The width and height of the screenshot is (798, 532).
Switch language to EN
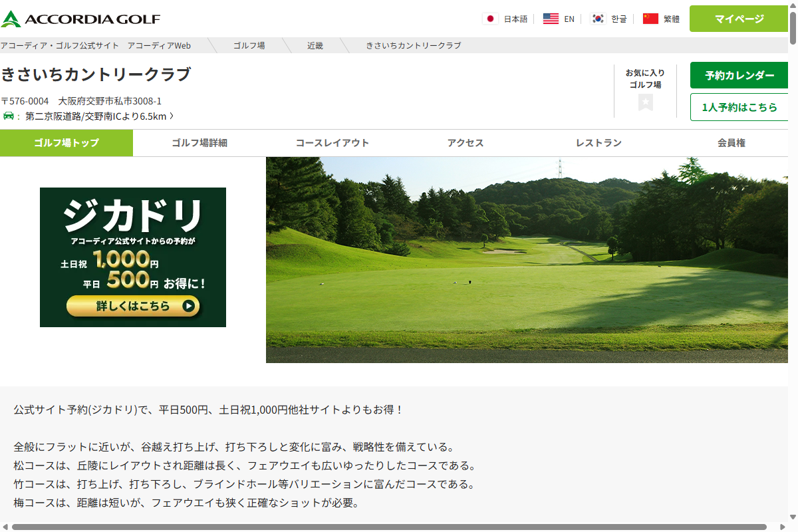569,19
